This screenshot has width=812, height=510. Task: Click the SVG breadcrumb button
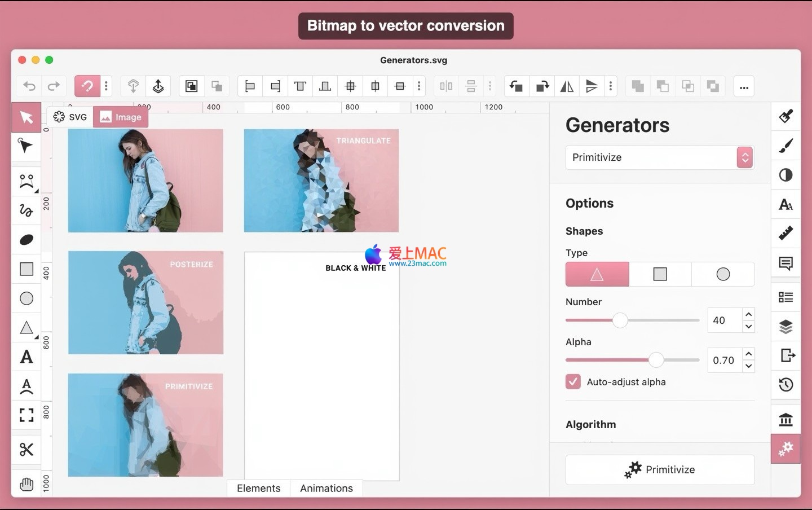click(x=70, y=117)
